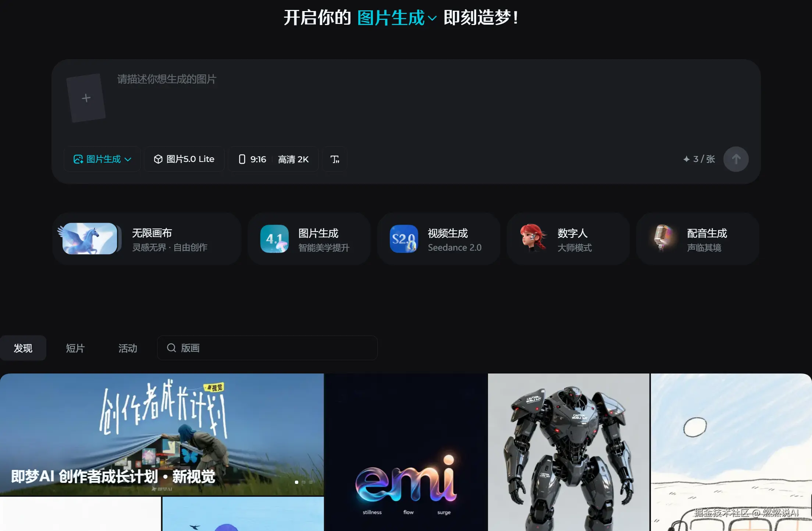812x531 pixels.
Task: Select the 发现 tab
Action: 23,348
